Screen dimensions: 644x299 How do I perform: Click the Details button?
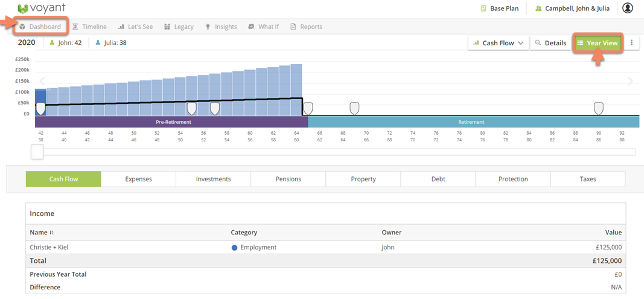point(550,43)
